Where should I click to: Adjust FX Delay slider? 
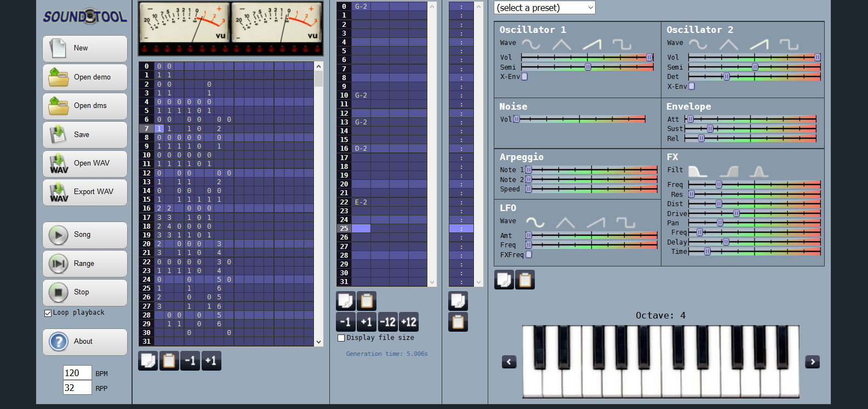755,242
